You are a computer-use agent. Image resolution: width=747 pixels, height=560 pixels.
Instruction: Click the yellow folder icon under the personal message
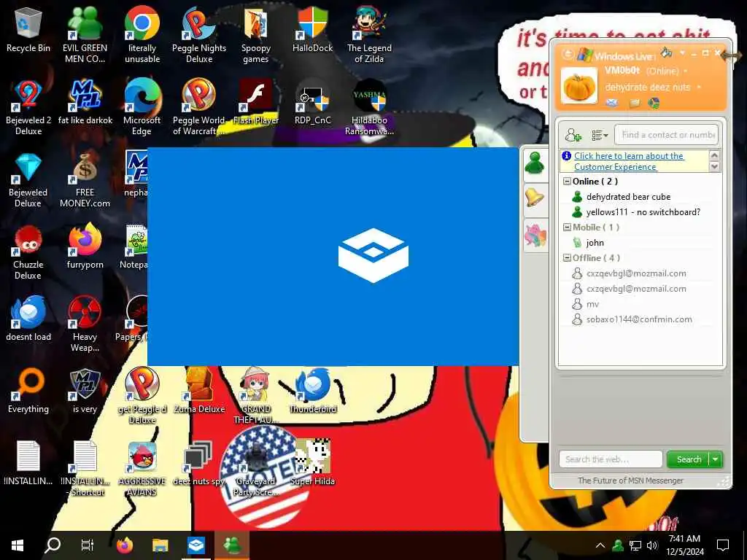[634, 103]
